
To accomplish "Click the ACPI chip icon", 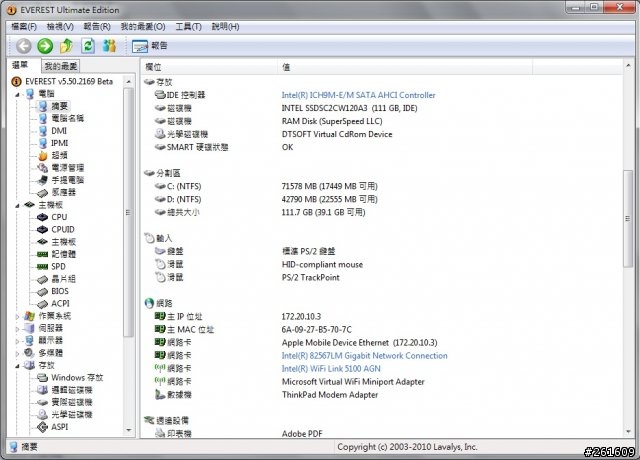I will 42,304.
